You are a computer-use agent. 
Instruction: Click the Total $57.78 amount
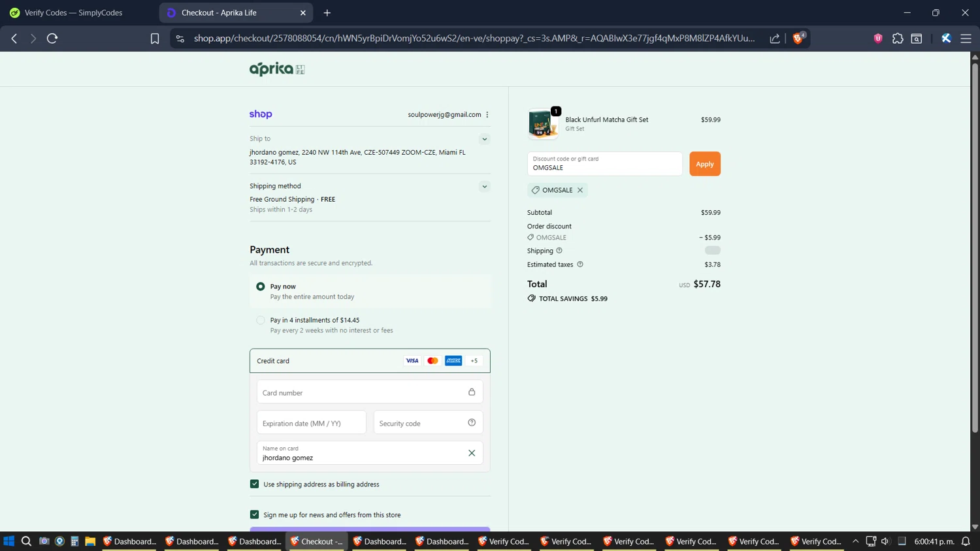707,284
